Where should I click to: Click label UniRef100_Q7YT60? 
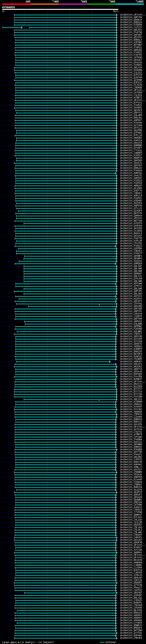(131, 633)
